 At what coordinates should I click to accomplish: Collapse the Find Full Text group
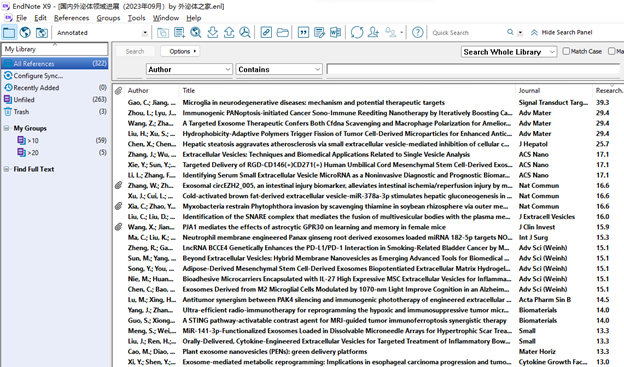[6, 169]
